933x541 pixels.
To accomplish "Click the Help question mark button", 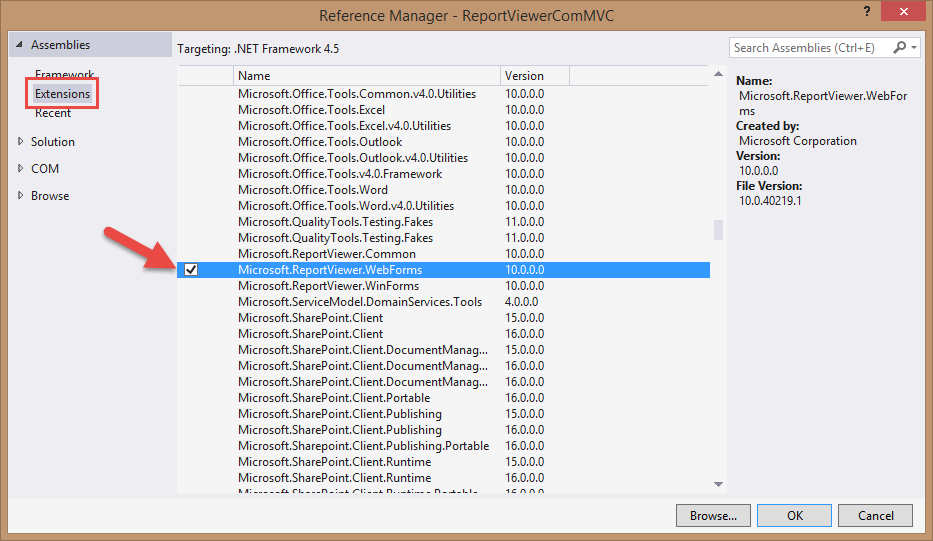I will coord(865,12).
